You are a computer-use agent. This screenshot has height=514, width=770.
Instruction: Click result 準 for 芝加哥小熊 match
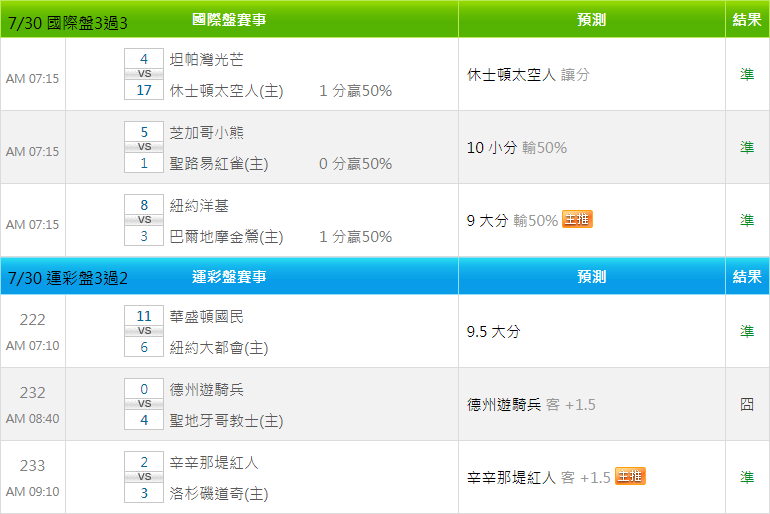pos(747,147)
